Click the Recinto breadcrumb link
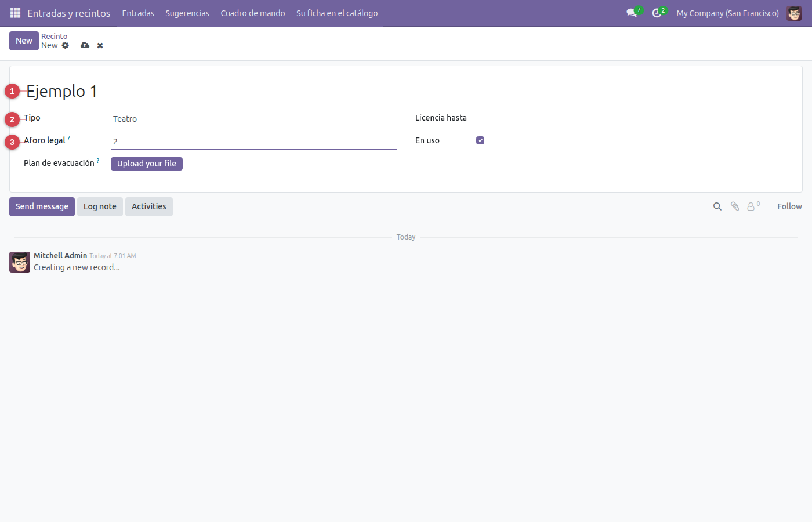812x522 pixels. click(x=54, y=36)
